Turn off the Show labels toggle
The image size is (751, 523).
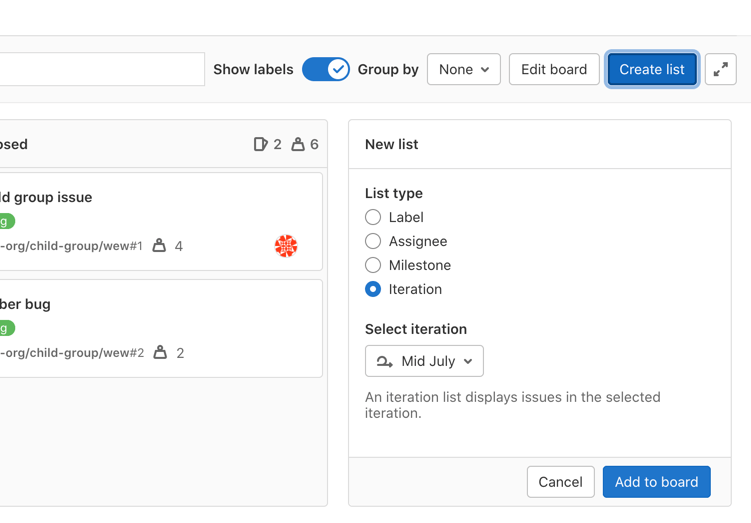tap(326, 69)
